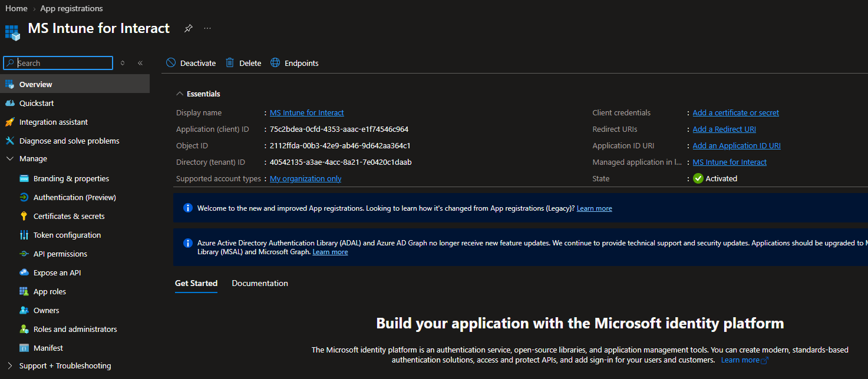Collapse the Manage section
The width and height of the screenshot is (868, 379).
pos(9,159)
